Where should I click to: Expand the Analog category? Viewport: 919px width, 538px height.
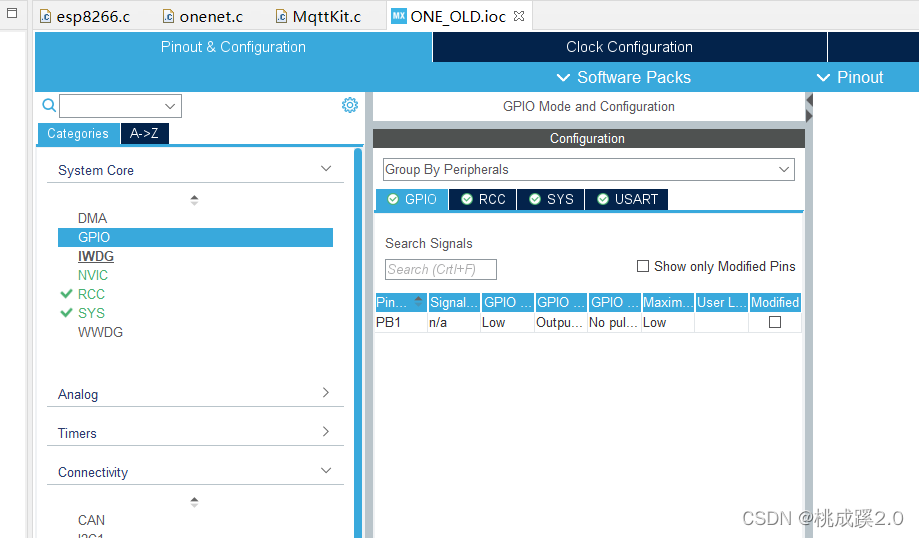[x=326, y=393]
